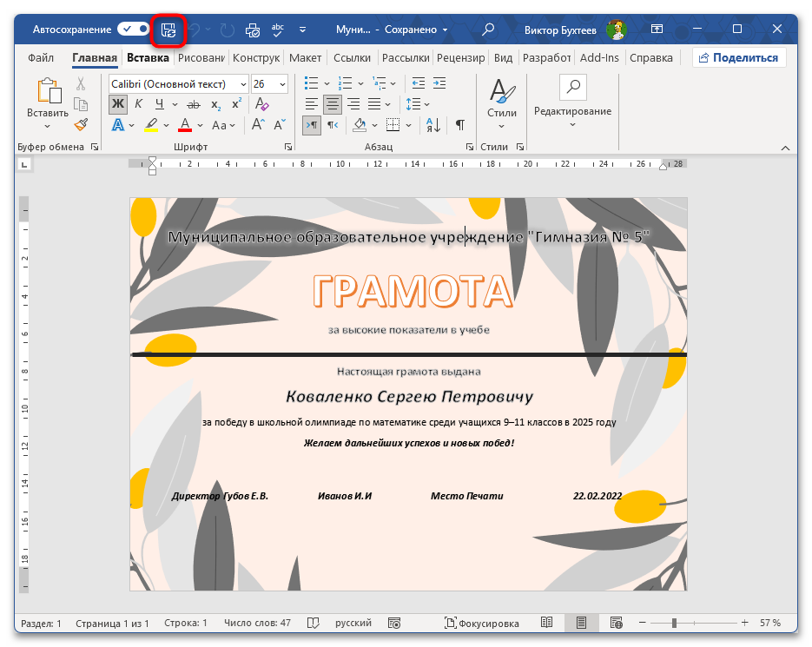The width and height of the screenshot is (812, 647).
Task: Switch to the Макет tab
Action: (x=305, y=58)
